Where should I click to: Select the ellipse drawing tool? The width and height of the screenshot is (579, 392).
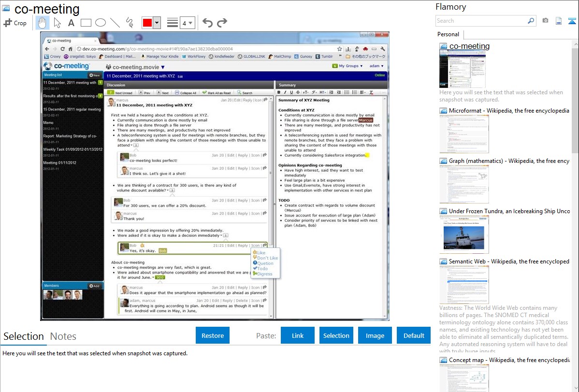point(101,23)
